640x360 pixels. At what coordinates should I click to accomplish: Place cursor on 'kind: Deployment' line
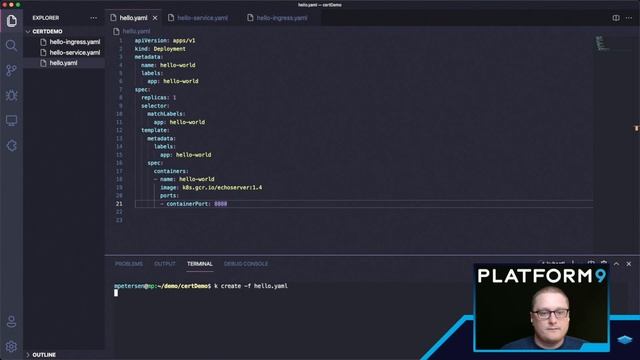160,49
